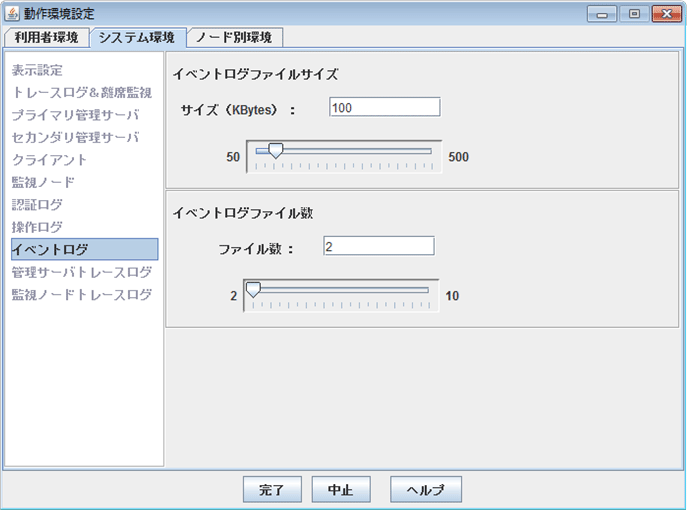Select the クライアント list entry

coord(49,159)
